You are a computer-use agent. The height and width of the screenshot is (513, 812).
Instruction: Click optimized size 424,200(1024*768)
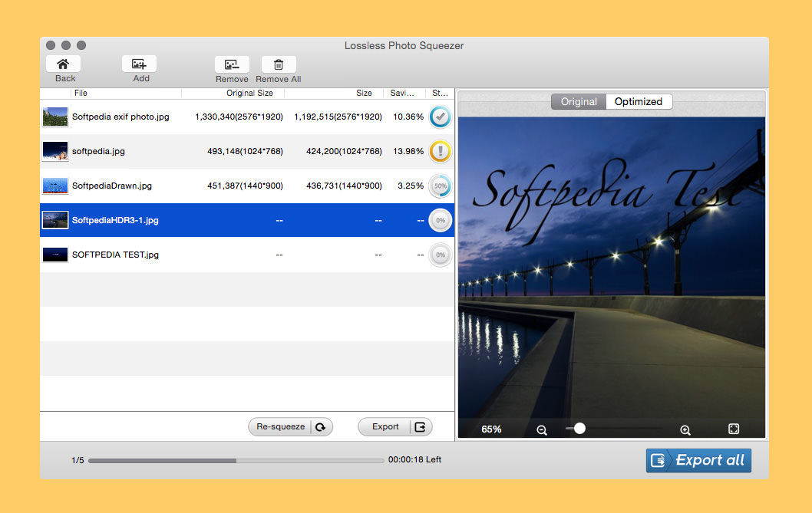point(344,151)
